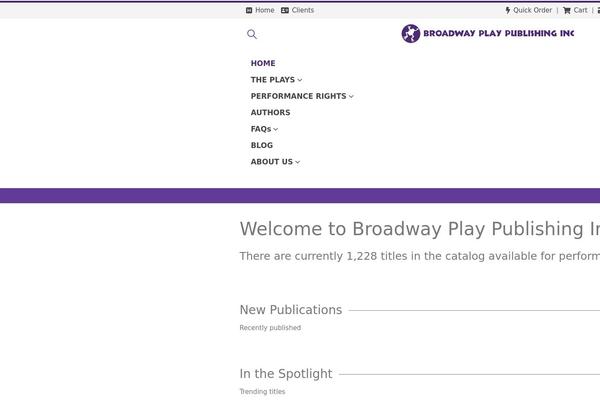Open the Quick Order link

tap(532, 10)
